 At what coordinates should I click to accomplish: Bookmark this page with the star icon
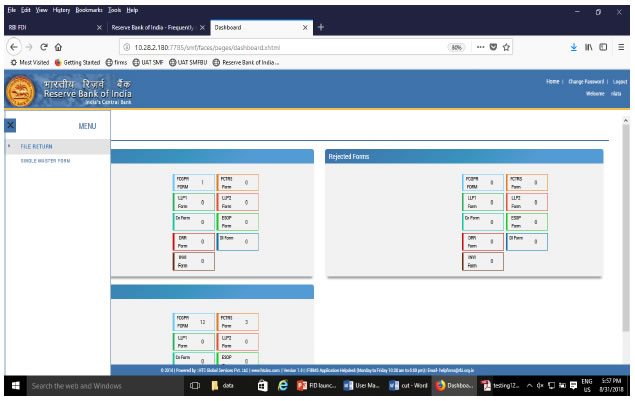coord(507,46)
